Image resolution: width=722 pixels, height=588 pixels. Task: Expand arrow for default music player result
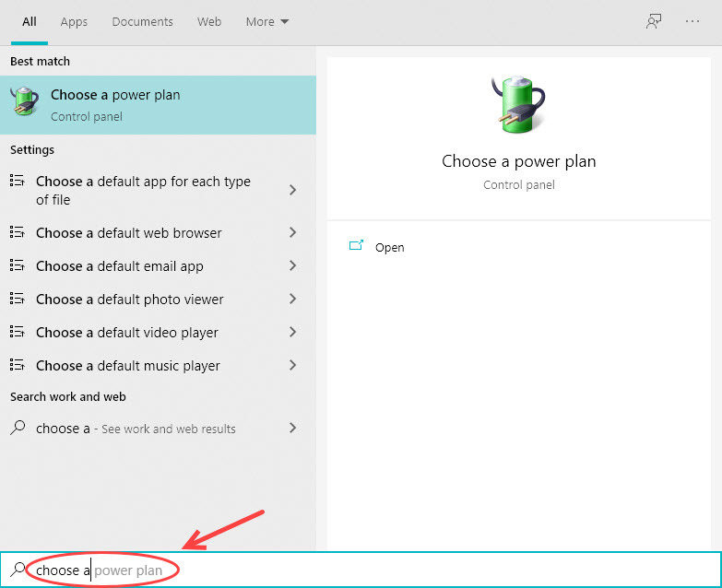tap(292, 366)
